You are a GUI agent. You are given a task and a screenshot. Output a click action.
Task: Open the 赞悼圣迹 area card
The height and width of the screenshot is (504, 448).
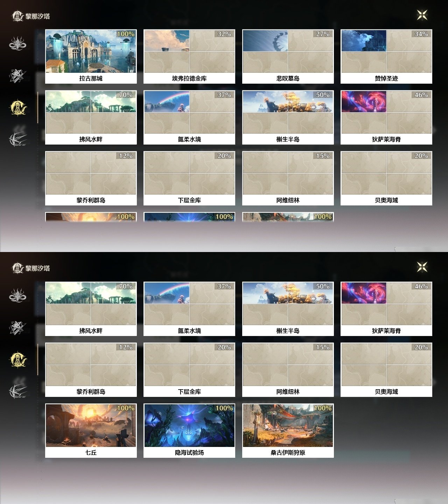click(x=386, y=56)
